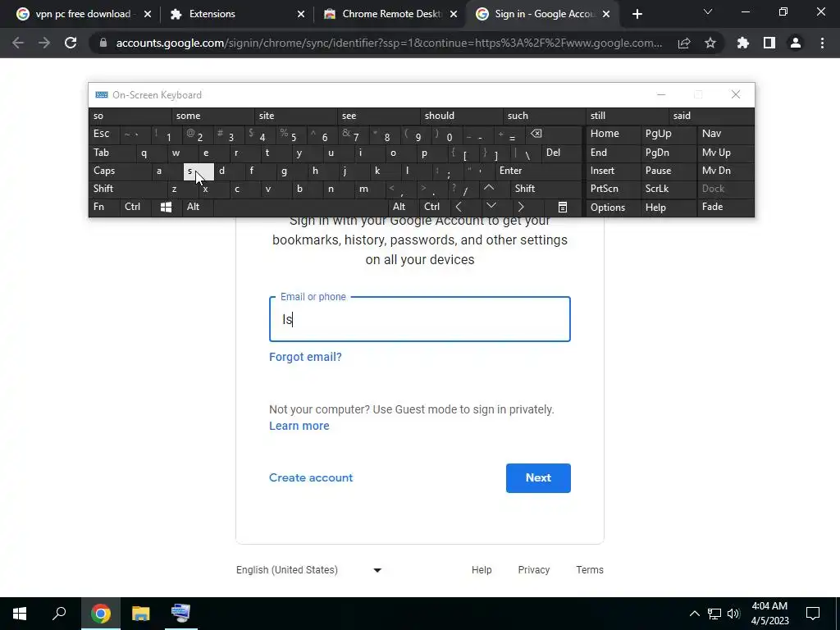Click the network tray icon

point(714,614)
